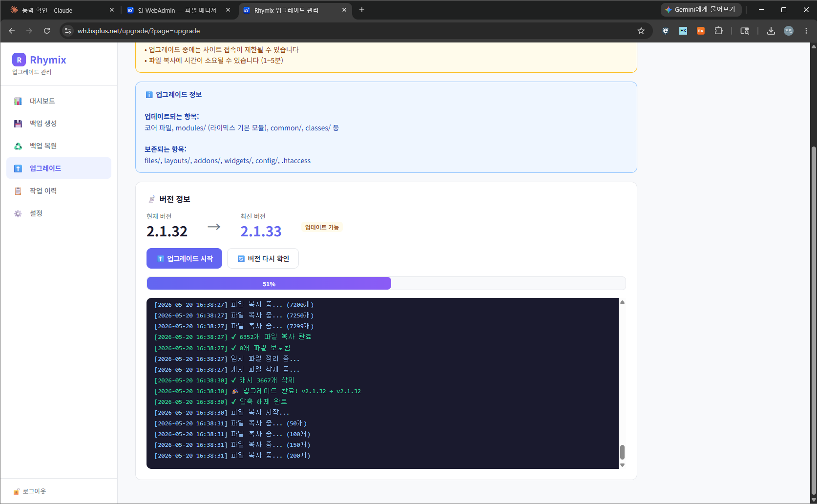Open 작업 이력 page
Image resolution: width=817 pixels, height=504 pixels.
click(59, 191)
